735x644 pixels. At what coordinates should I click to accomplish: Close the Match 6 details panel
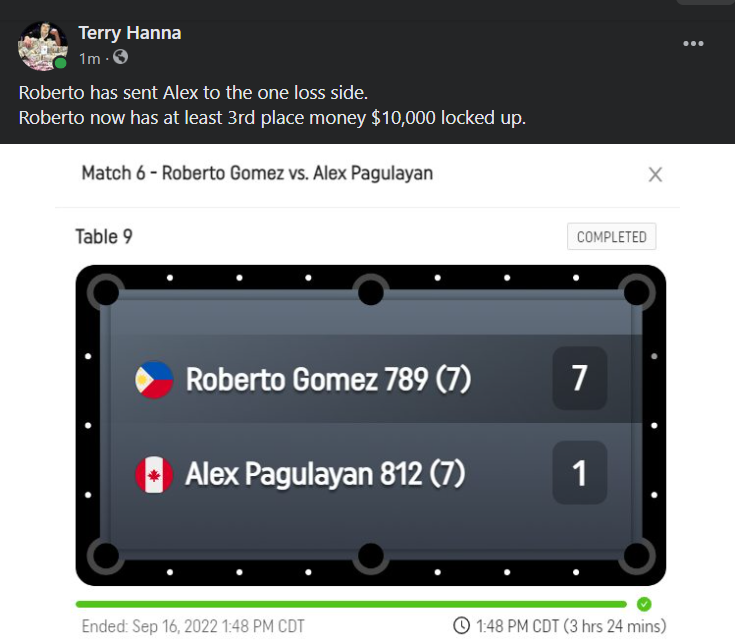tap(655, 175)
